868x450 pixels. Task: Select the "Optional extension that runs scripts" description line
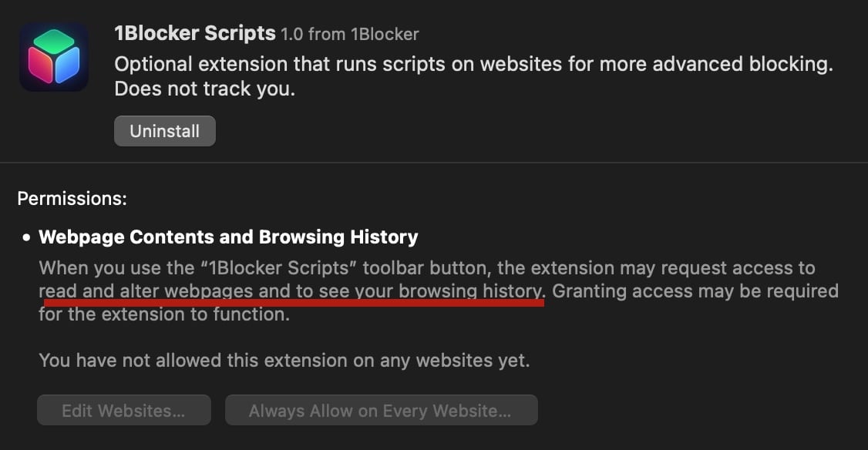(473, 64)
